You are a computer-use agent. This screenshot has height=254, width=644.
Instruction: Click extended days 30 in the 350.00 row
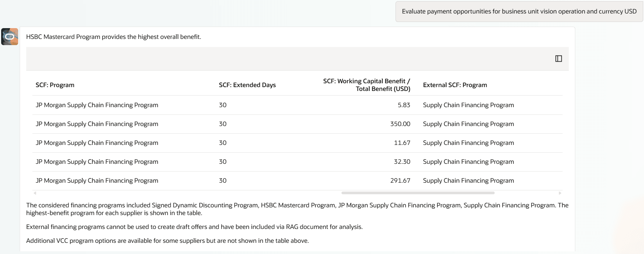click(x=223, y=124)
